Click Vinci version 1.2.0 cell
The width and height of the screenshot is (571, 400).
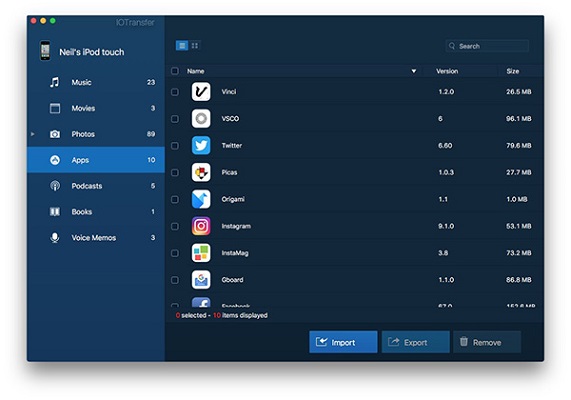pos(446,91)
